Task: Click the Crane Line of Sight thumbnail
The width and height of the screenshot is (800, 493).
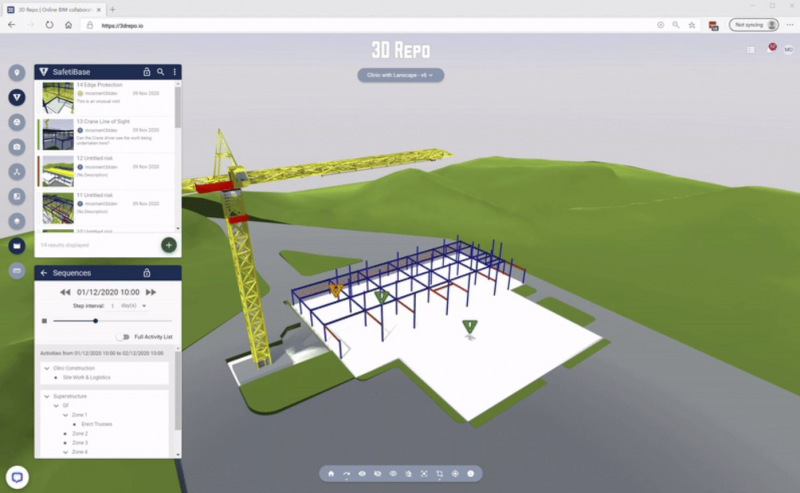Action: [x=58, y=135]
